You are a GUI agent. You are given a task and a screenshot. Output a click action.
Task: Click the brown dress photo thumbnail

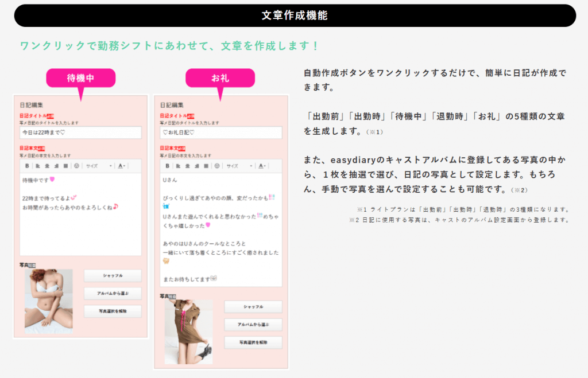pyautogui.click(x=188, y=332)
